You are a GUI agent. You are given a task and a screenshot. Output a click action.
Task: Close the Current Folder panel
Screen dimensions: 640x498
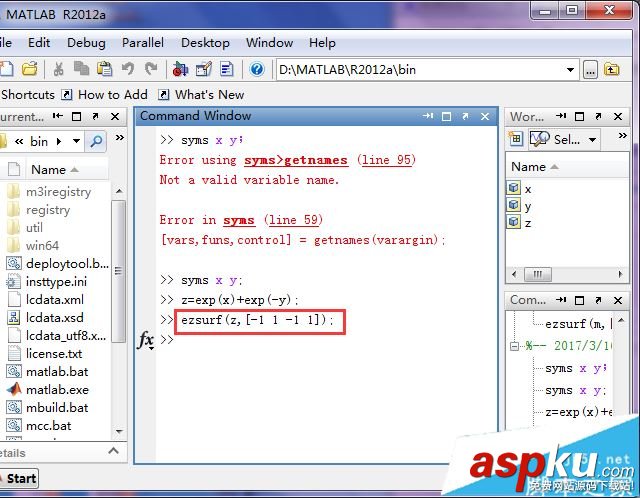(x=115, y=117)
